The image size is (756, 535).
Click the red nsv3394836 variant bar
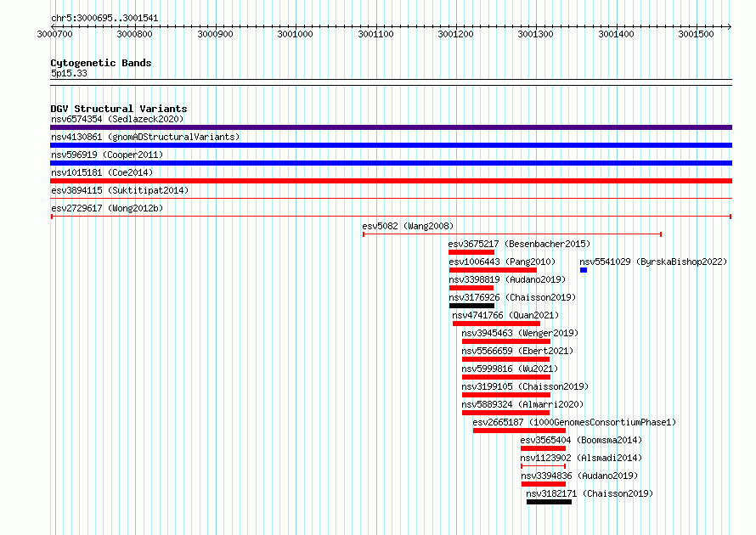544,484
